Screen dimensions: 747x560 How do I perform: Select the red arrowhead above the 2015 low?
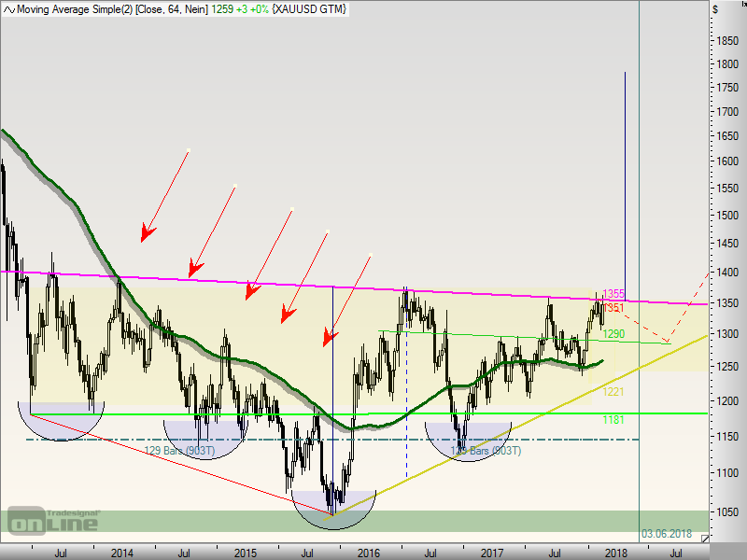click(x=329, y=338)
